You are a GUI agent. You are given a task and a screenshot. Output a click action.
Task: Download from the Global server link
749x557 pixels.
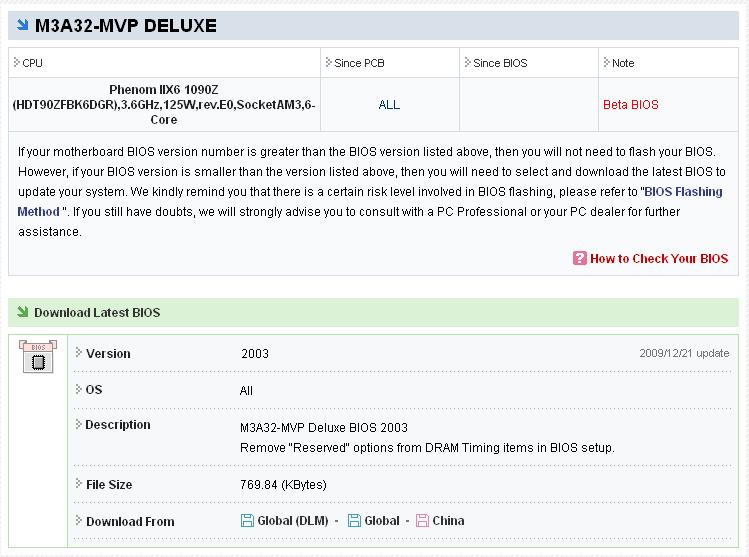[382, 521]
